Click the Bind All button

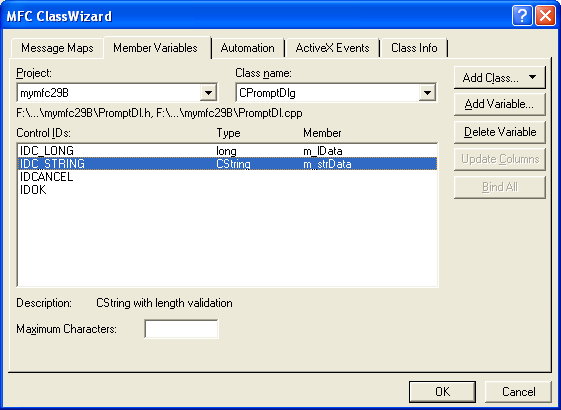coord(499,187)
